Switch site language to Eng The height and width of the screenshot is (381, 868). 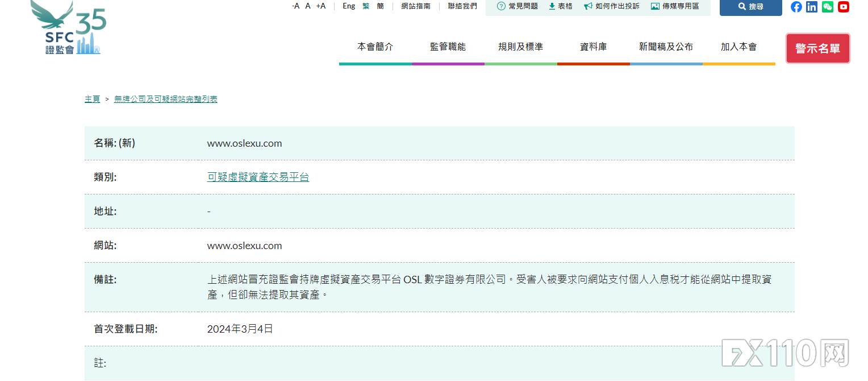[348, 6]
